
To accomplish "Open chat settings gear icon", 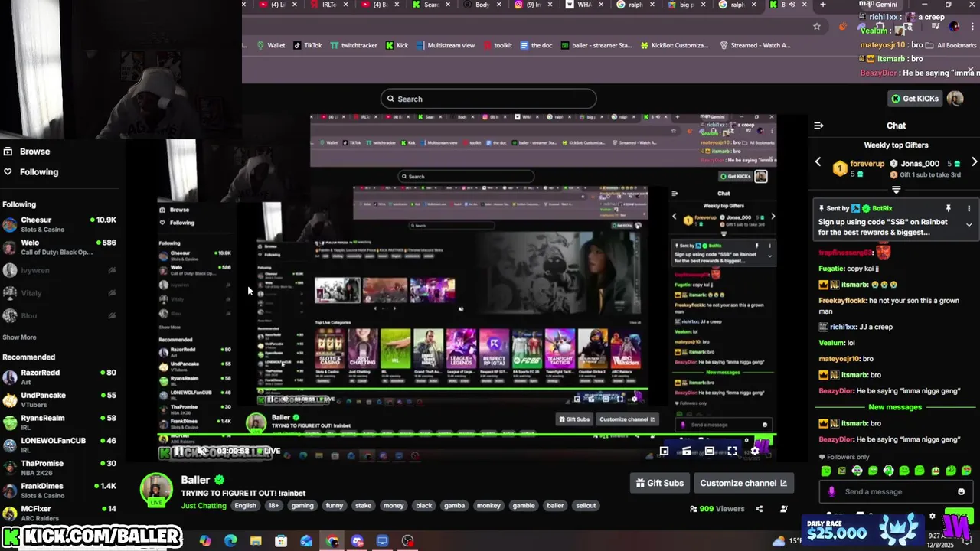I will coord(932,517).
